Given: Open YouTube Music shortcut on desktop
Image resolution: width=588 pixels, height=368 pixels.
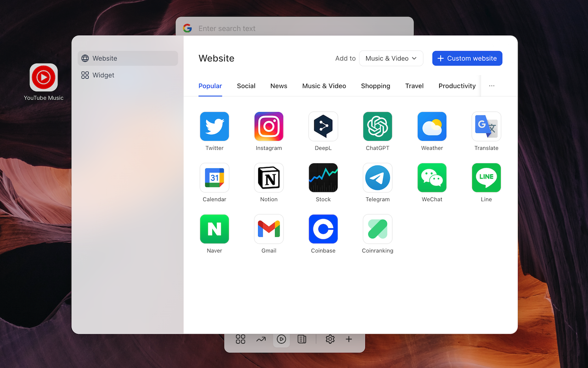Looking at the screenshot, I should point(44,77).
